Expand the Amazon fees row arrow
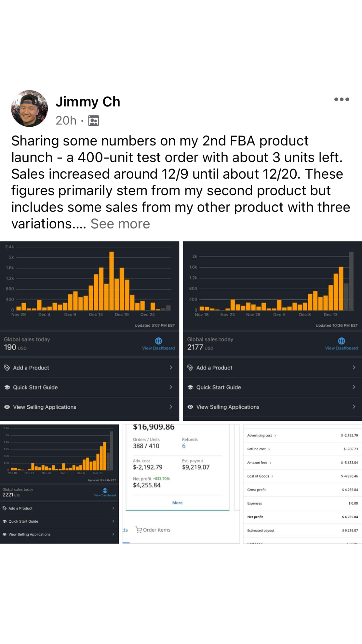 coord(271,463)
